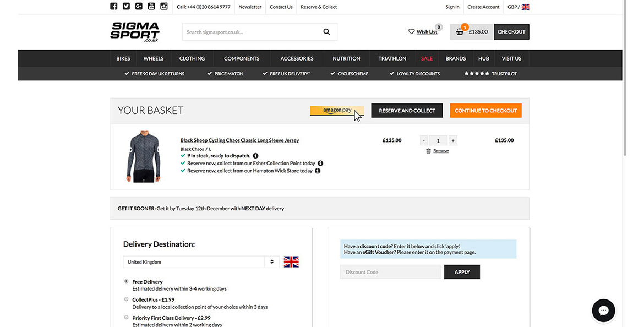
Task: Open the Wheels menu
Action: click(x=154, y=58)
